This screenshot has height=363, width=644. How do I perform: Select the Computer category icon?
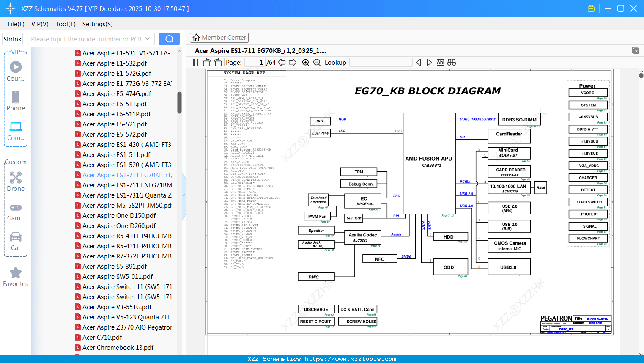16,131
